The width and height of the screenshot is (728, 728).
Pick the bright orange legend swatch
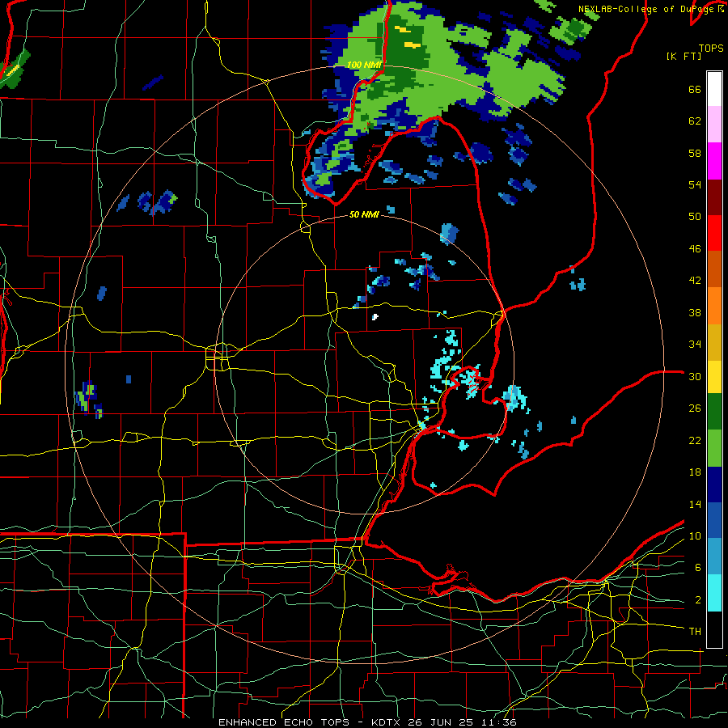pyautogui.click(x=714, y=306)
